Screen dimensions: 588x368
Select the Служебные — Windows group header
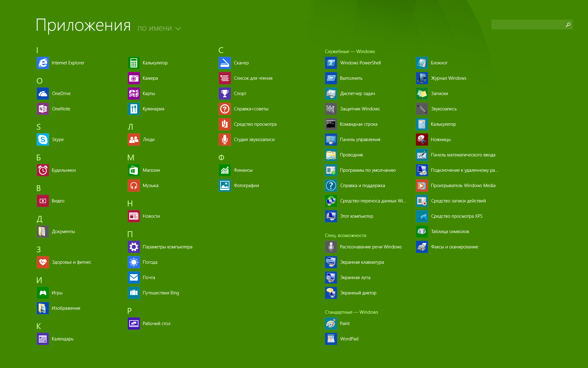point(350,52)
